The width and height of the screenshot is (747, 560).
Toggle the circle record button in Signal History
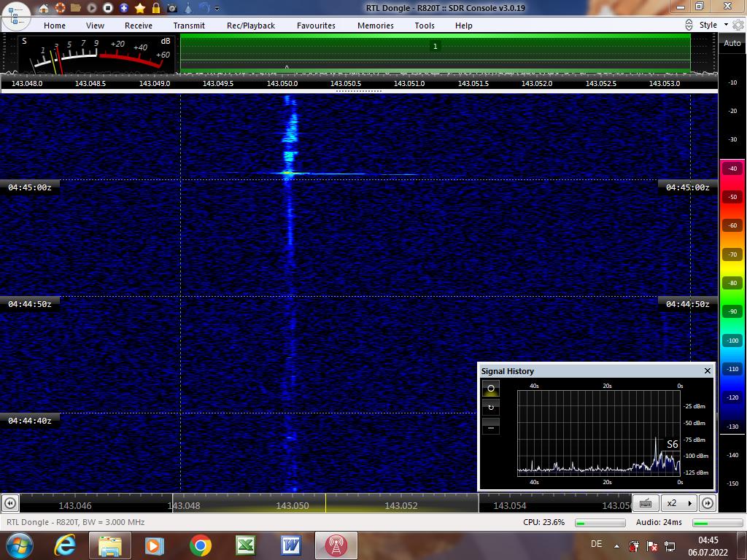click(491, 389)
